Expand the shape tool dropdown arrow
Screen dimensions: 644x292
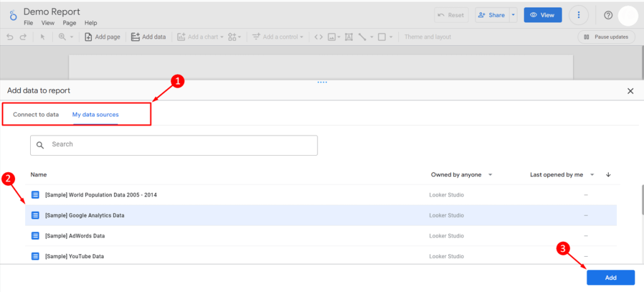[x=391, y=37]
